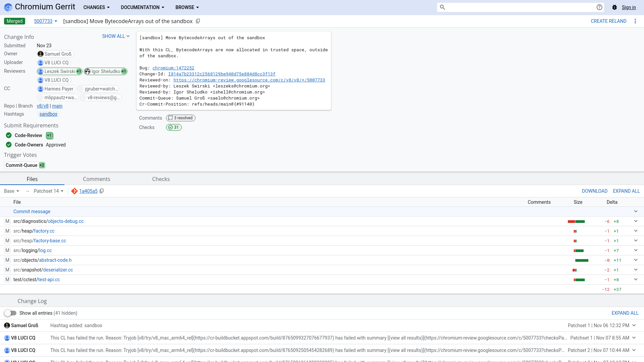Click the 3 resolved comments button
This screenshot has height=362, width=644.
tap(180, 118)
